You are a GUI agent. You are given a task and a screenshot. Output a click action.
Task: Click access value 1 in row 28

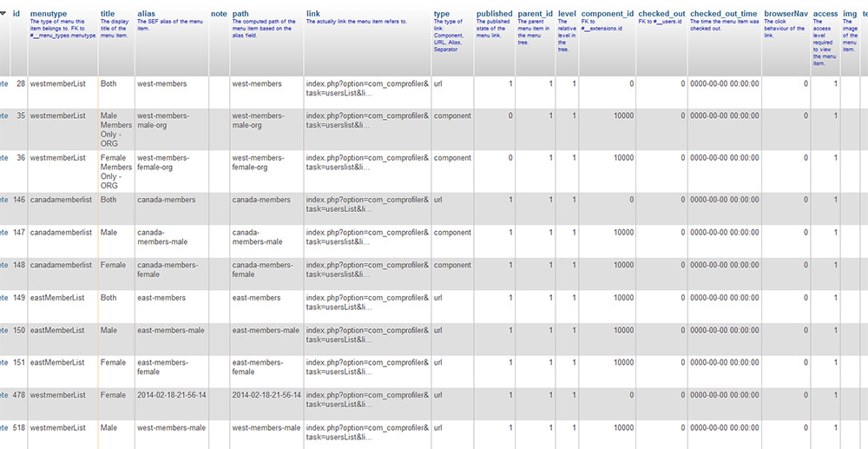coord(835,83)
